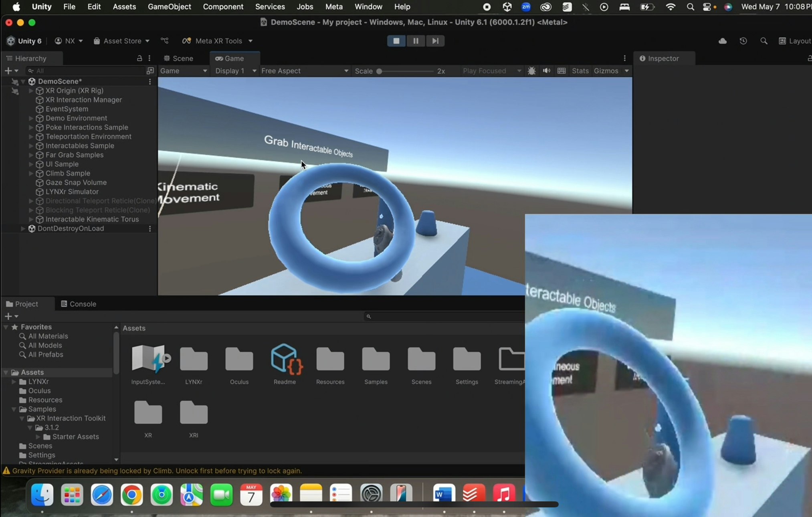
Task: Toggle the Hierarchy panel lock
Action: (x=139, y=58)
